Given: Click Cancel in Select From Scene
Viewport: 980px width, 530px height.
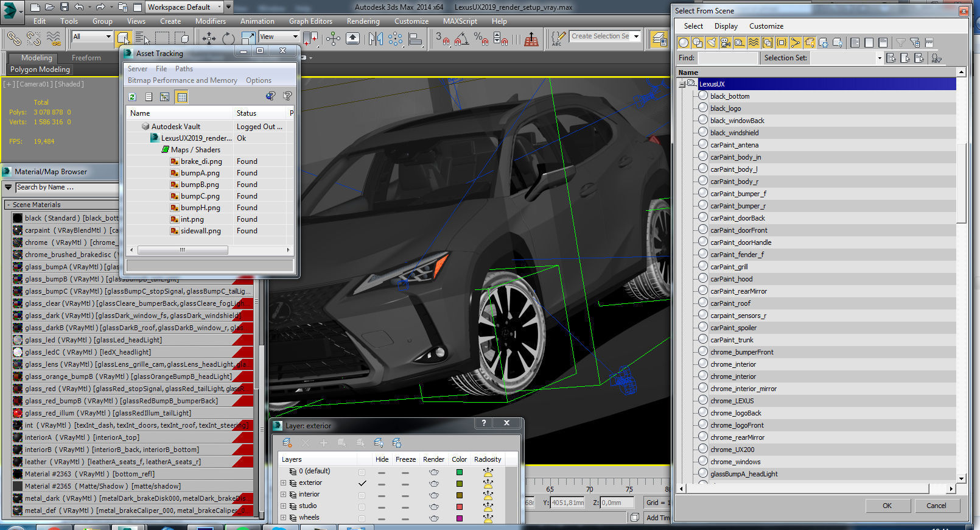Looking at the screenshot, I should tap(936, 506).
